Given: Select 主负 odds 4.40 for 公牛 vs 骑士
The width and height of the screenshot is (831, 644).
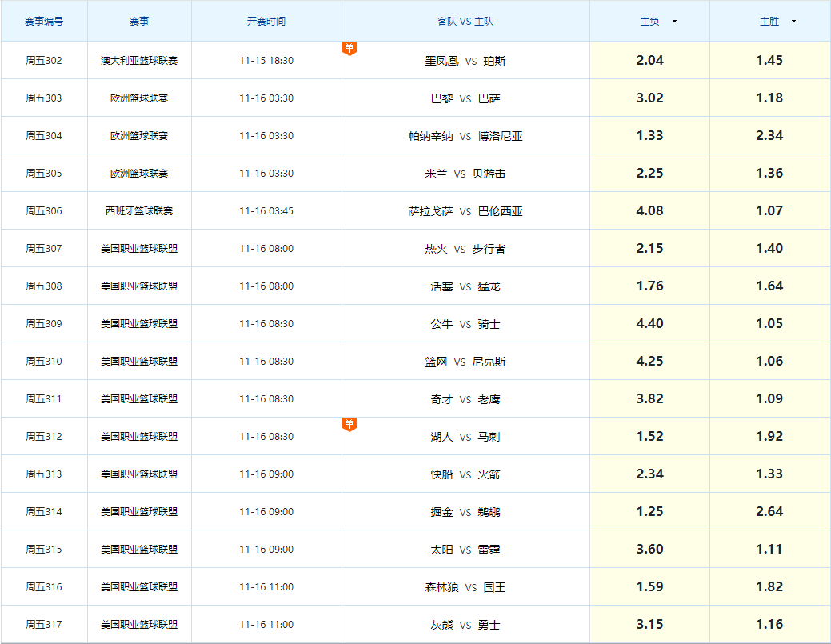Looking at the screenshot, I should coord(649,324).
